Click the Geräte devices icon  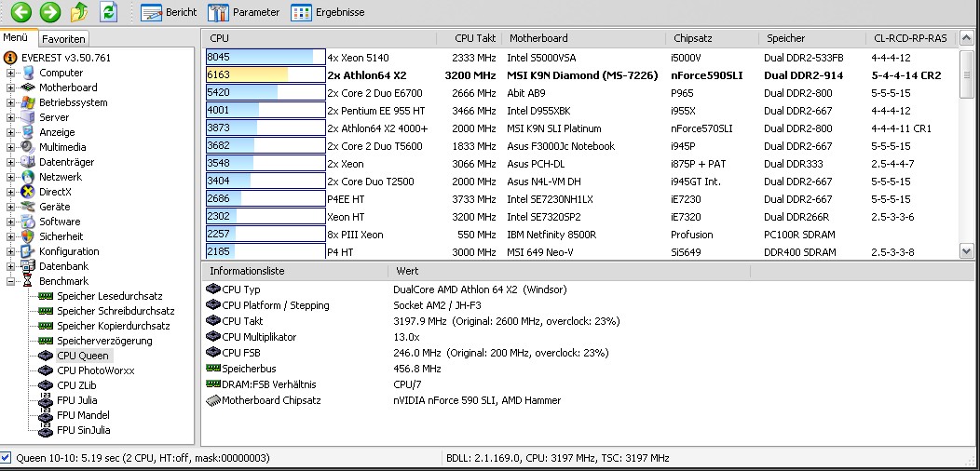coord(28,207)
